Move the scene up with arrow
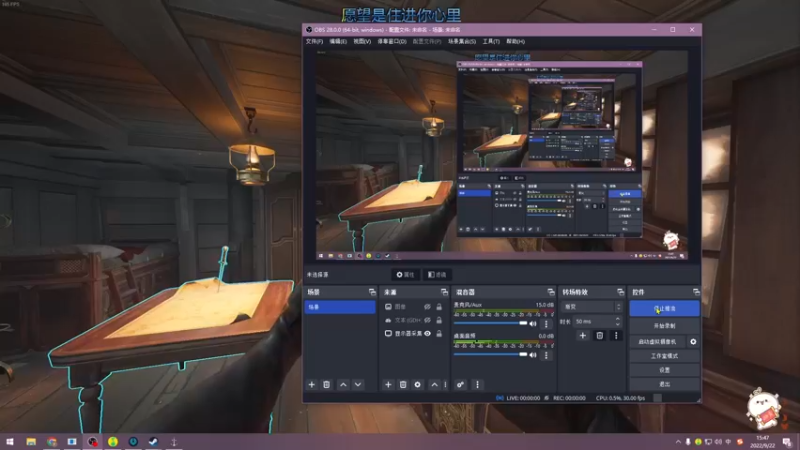Viewport: 800px width, 450px height. (x=343, y=385)
